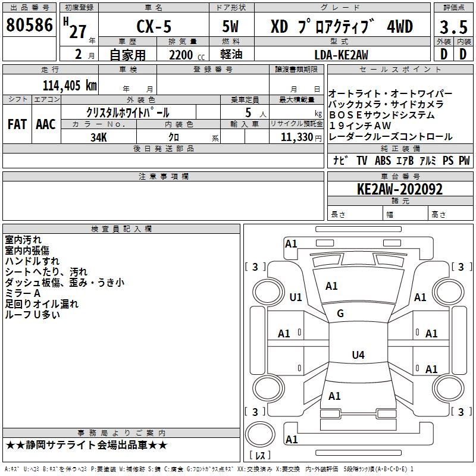Click the damage code legend at bottom
The height and width of the screenshot is (476, 476).
pos(209,469)
